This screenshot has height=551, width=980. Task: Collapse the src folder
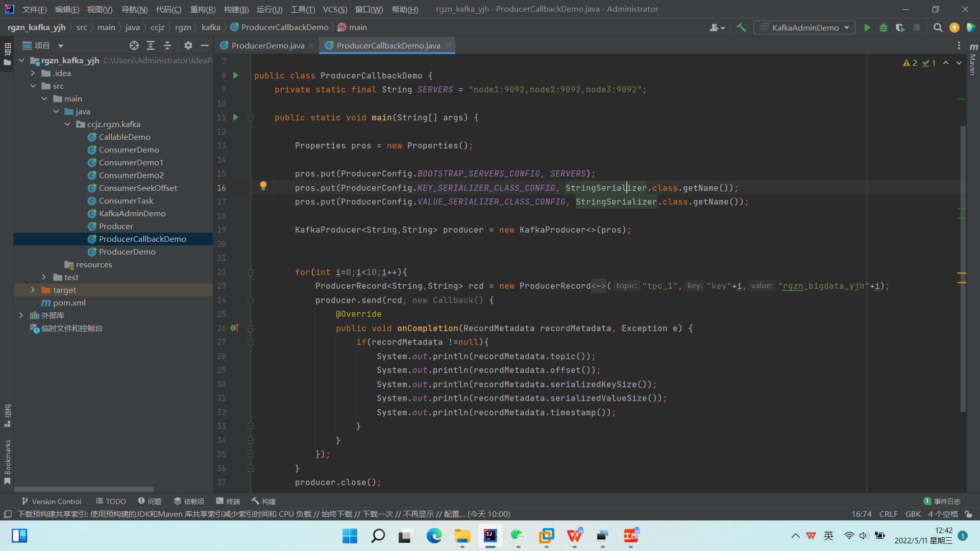33,86
